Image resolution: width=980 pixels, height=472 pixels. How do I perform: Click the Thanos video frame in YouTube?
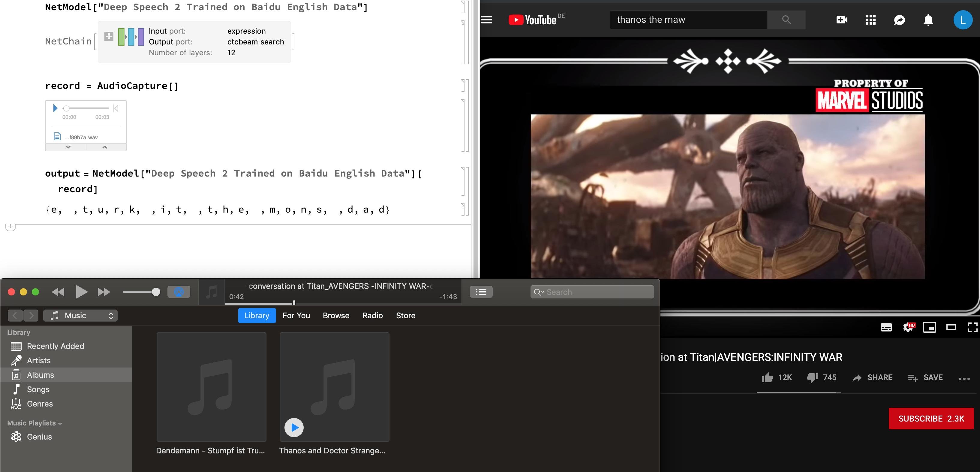pyautogui.click(x=727, y=196)
